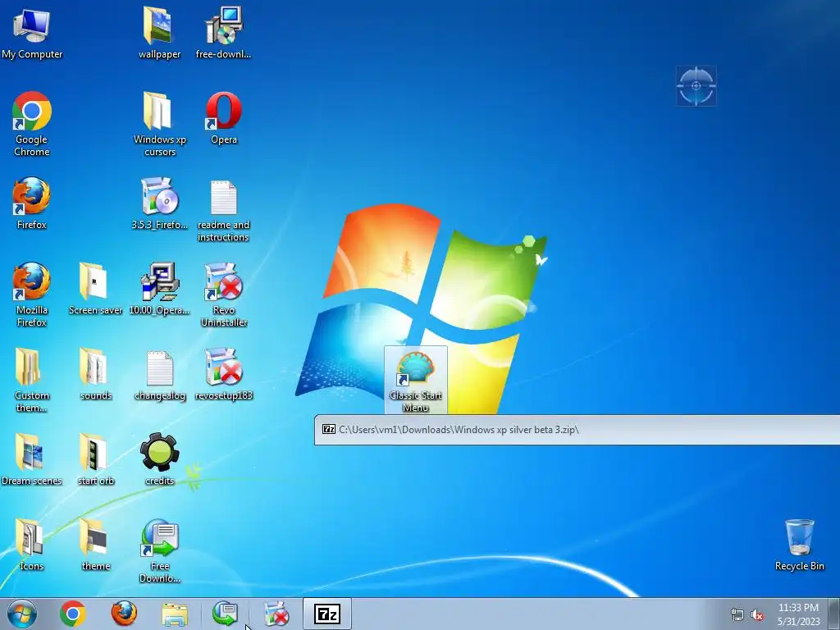The image size is (840, 630).
Task: Select the Windows xp cursors folder
Action: (159, 125)
